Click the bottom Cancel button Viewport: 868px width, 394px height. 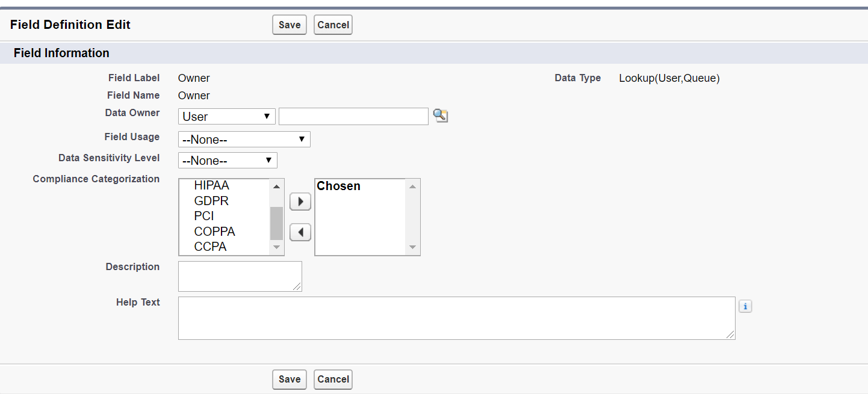coord(333,379)
